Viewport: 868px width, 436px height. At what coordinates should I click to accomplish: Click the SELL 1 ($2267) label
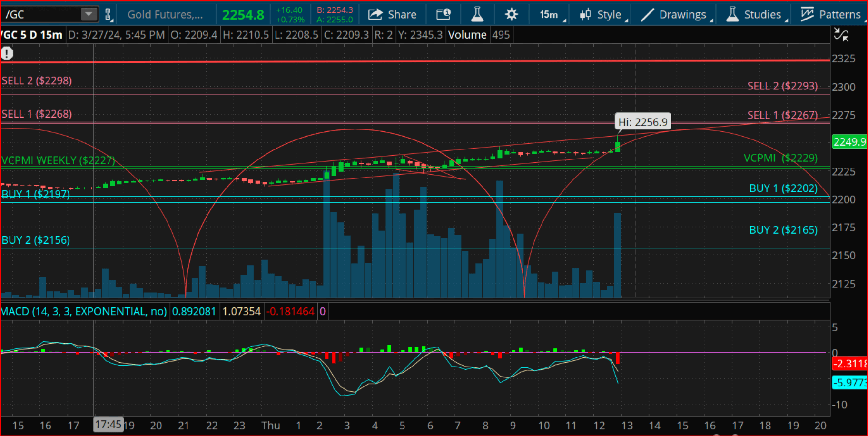(x=782, y=115)
